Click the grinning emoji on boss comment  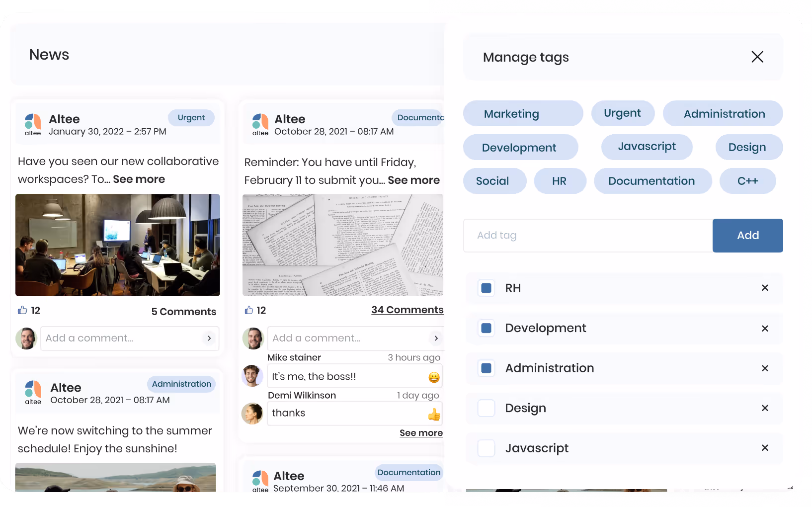click(434, 377)
